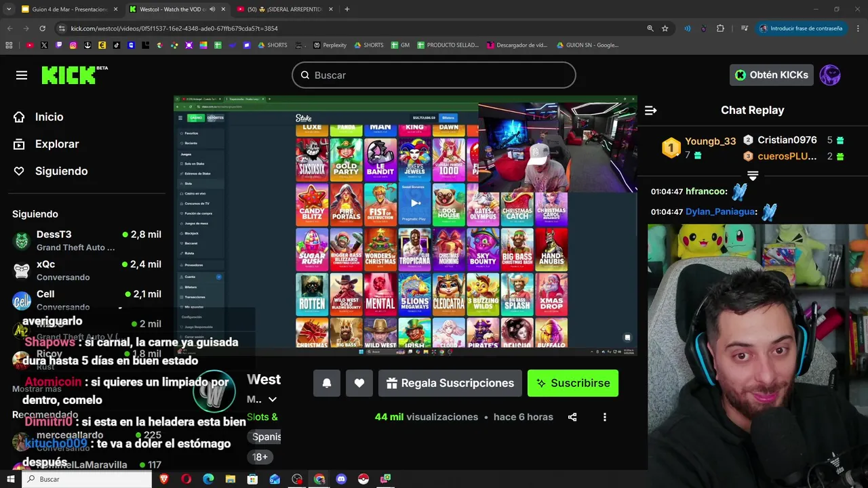
Task: Go to Inicio in sidebar
Action: click(49, 117)
